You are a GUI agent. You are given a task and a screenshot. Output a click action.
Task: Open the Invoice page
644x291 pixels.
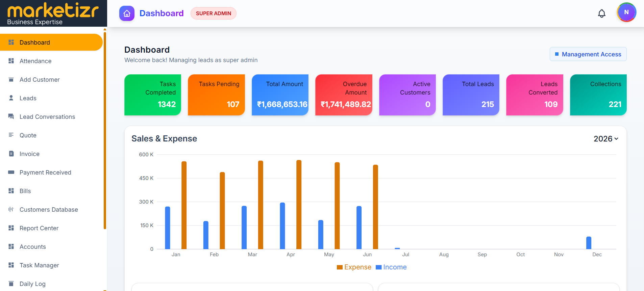(51, 154)
